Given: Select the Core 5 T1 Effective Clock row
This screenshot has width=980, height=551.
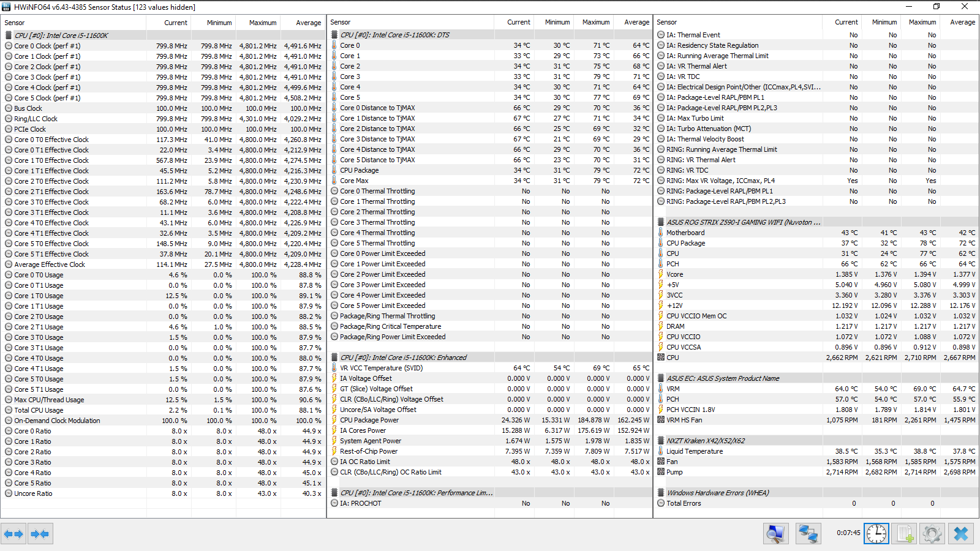Looking at the screenshot, I should coord(163,254).
